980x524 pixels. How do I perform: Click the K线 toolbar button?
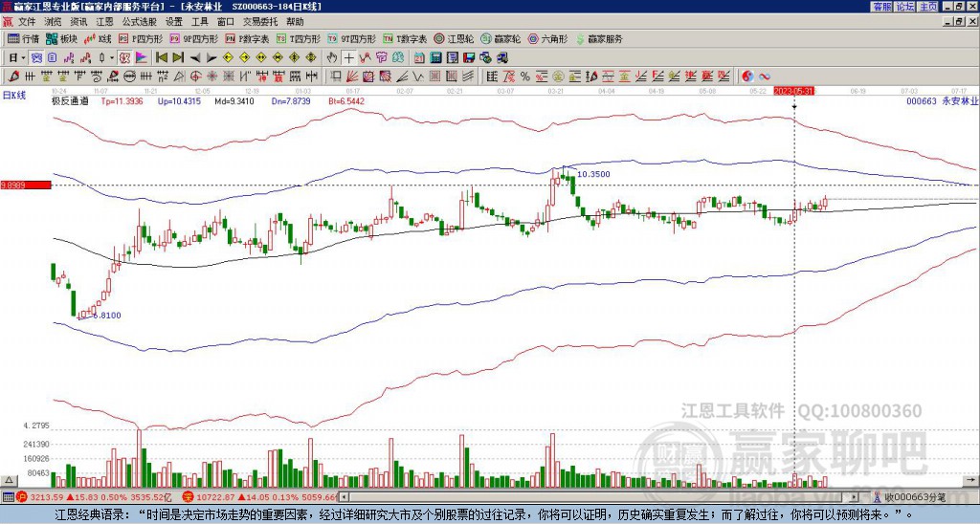pyautogui.click(x=98, y=38)
